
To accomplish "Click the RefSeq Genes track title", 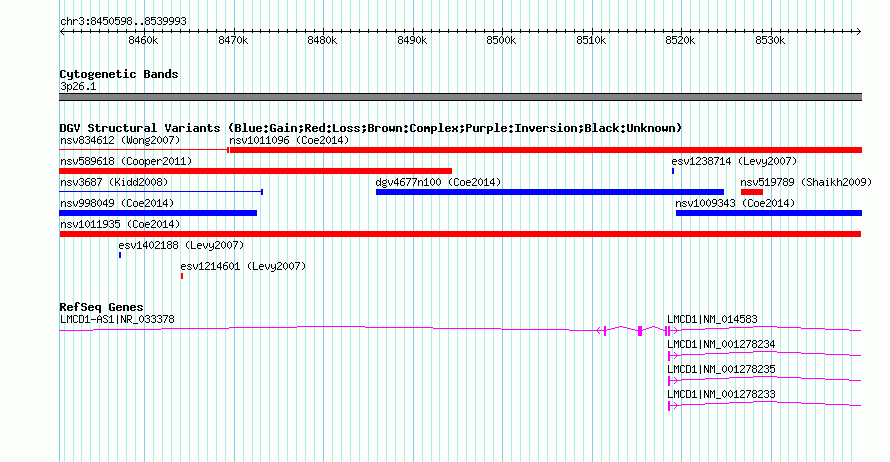I will pos(101,308).
